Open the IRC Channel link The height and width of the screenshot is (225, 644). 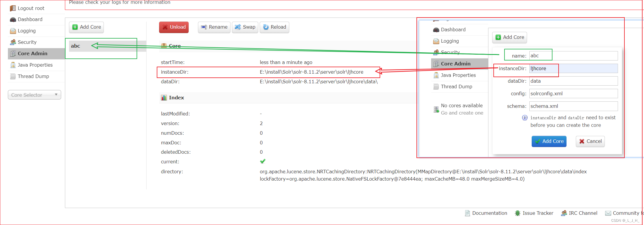pos(583,213)
